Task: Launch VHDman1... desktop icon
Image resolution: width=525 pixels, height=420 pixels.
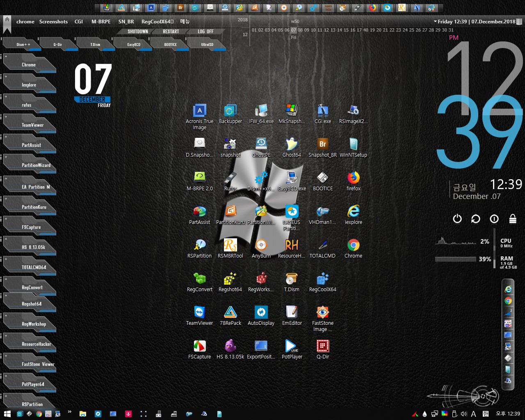Action: coord(323,215)
